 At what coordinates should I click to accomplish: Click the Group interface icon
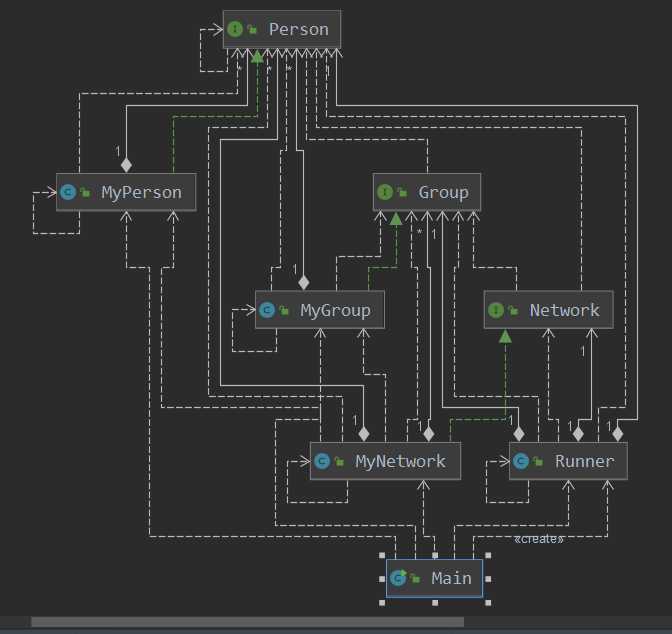coord(385,192)
